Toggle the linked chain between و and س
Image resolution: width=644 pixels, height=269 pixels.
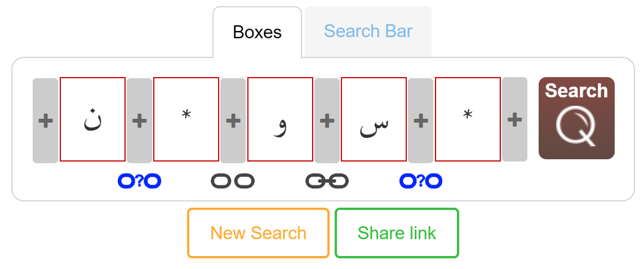[327, 181]
